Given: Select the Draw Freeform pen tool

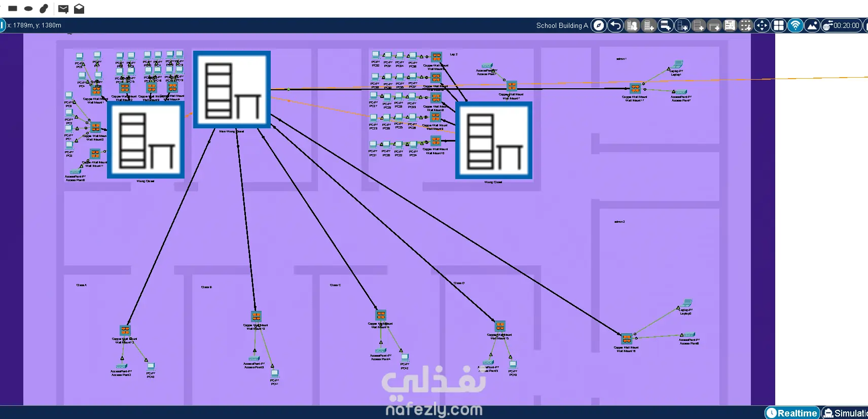Looking at the screenshot, I should tap(44, 9).
